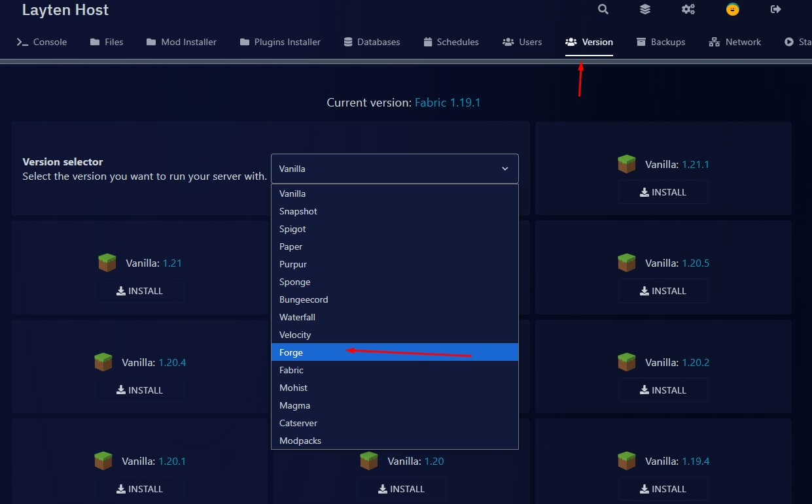Open the Console tab
Viewport: 812px width, 504px height.
pos(42,42)
